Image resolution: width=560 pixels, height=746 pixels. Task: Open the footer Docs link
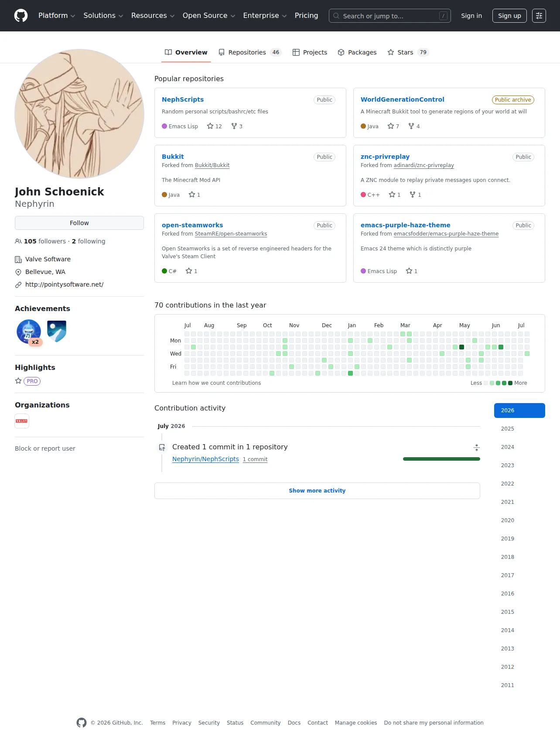[x=294, y=723]
